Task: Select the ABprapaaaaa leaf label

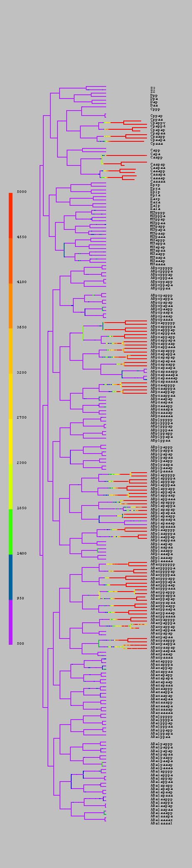Action: click(x=164, y=381)
